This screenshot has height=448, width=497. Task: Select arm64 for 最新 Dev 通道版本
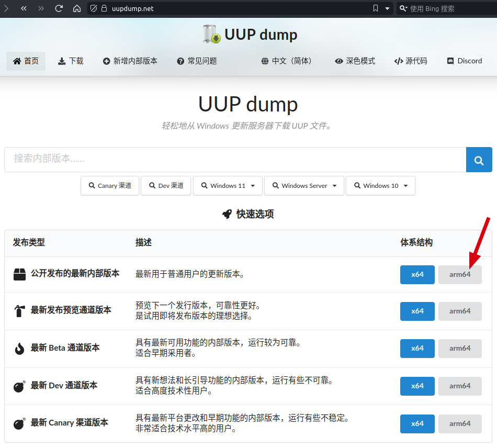460,386
